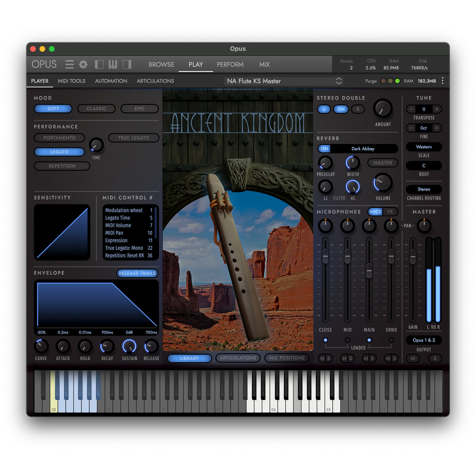
Task: Toggle the left sidebar panel layout icon
Action: tap(99, 64)
